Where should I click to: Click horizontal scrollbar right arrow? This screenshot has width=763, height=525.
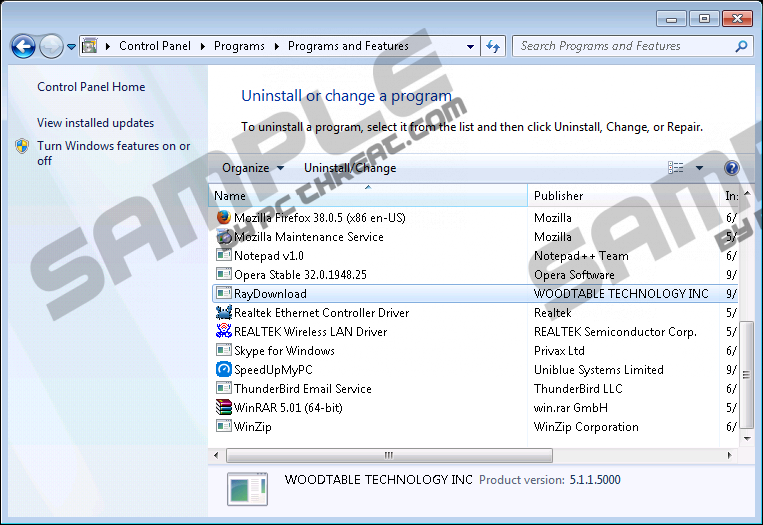pyautogui.click(x=729, y=455)
